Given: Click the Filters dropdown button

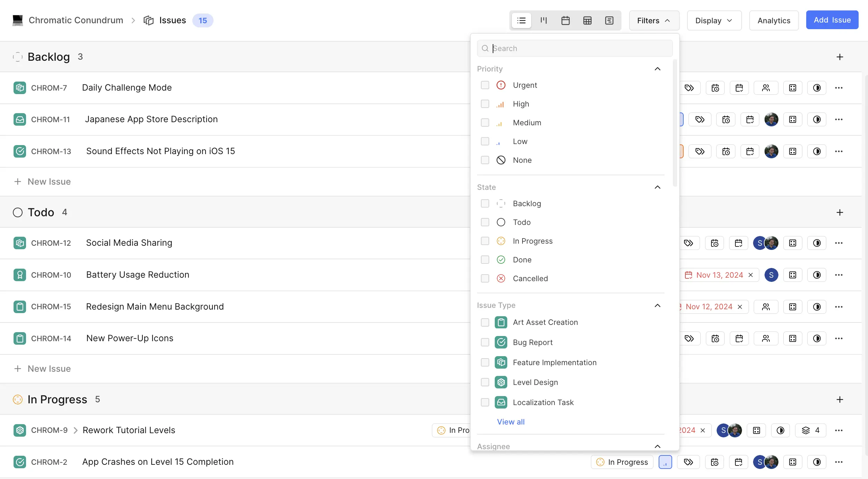Looking at the screenshot, I should point(654,20).
